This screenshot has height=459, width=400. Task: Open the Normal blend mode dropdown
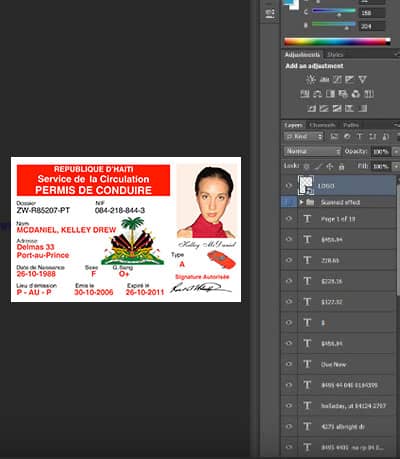pos(313,151)
